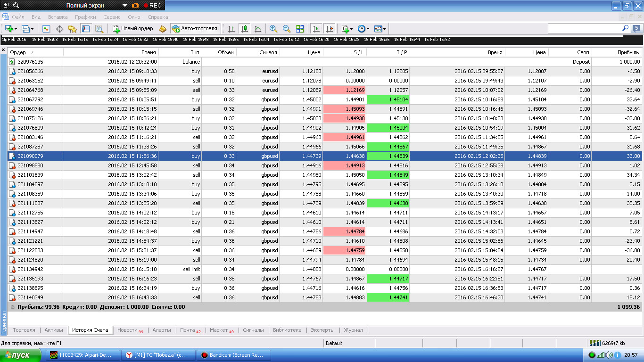Viewport: 644px width, 362px height.
Task: Click order number 321140349
Action: coord(30,297)
